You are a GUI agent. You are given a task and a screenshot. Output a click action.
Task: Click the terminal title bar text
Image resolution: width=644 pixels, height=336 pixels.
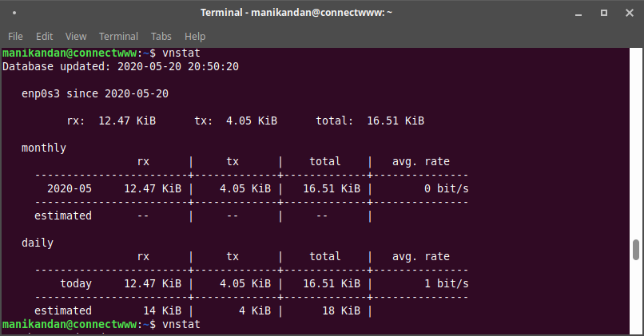point(296,13)
